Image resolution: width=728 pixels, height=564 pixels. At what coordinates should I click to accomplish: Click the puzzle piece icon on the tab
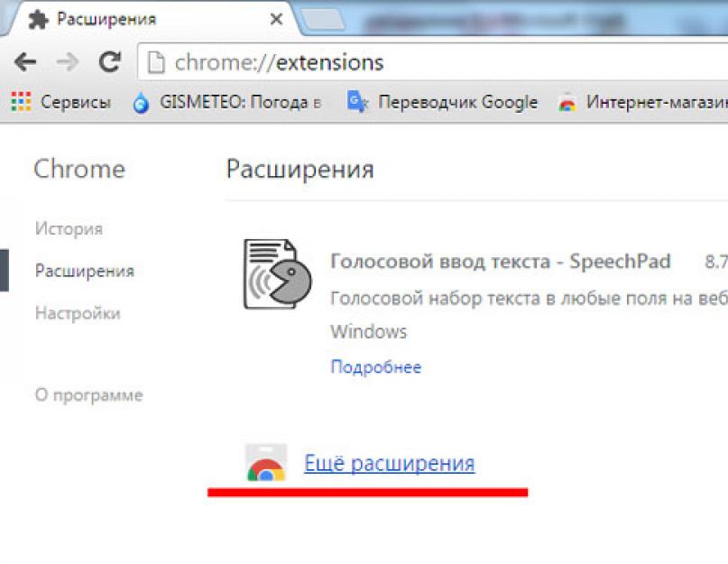pos(38,20)
